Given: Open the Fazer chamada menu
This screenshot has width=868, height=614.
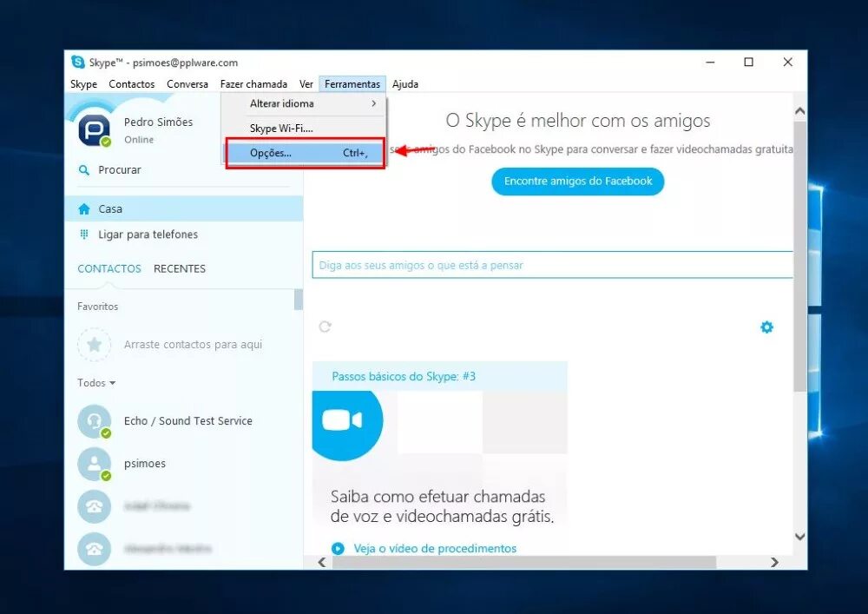Looking at the screenshot, I should 253,84.
